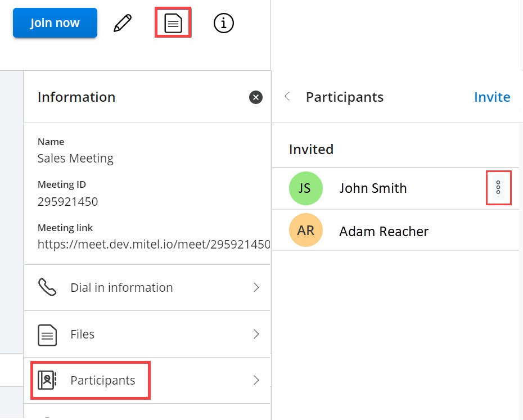Viewport: 523px width, 420px height.
Task: Open the meeting notes document icon
Action: (173, 23)
